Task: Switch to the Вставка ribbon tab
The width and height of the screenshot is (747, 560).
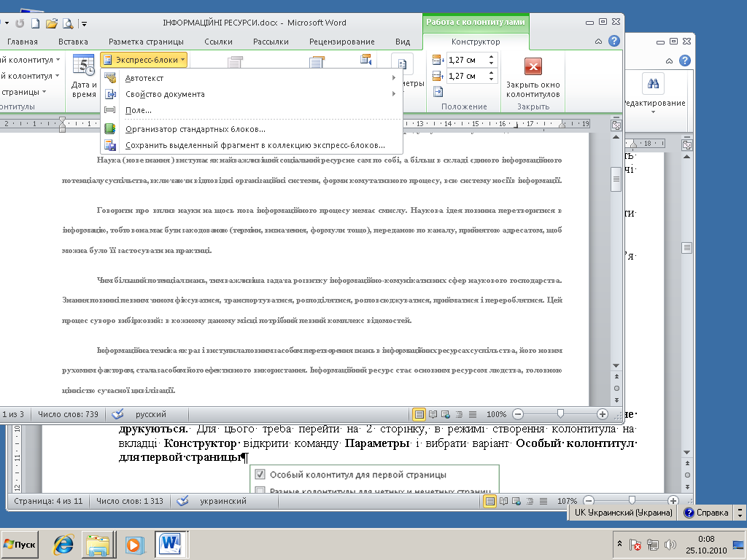Action: (73, 42)
